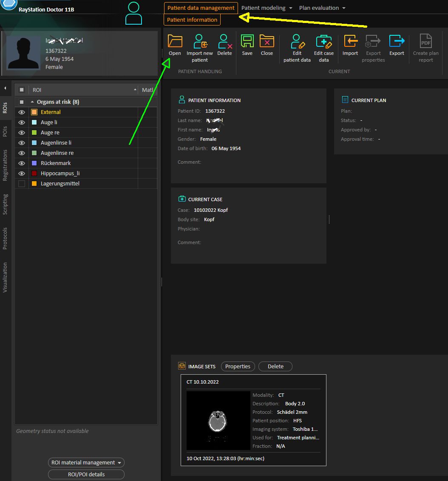Screen dimensions: 448x481
Task: Enable visibility for Lagerungsmittel ROI
Action: [x=22, y=184]
